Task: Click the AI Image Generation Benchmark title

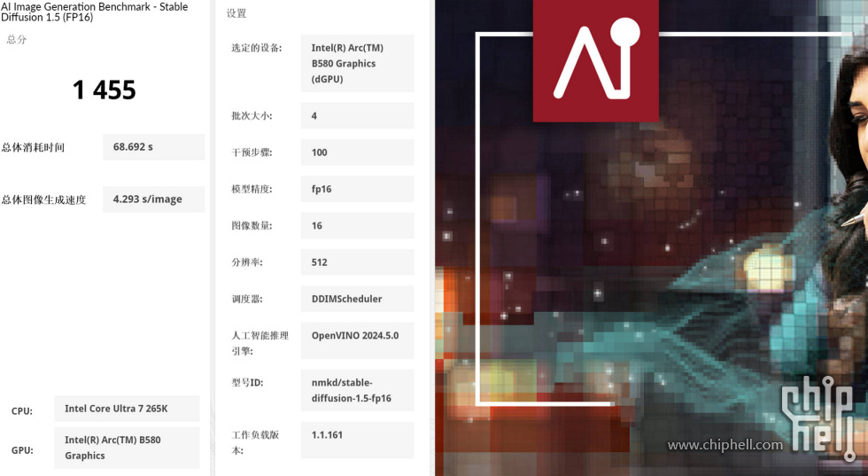Action: (x=94, y=12)
